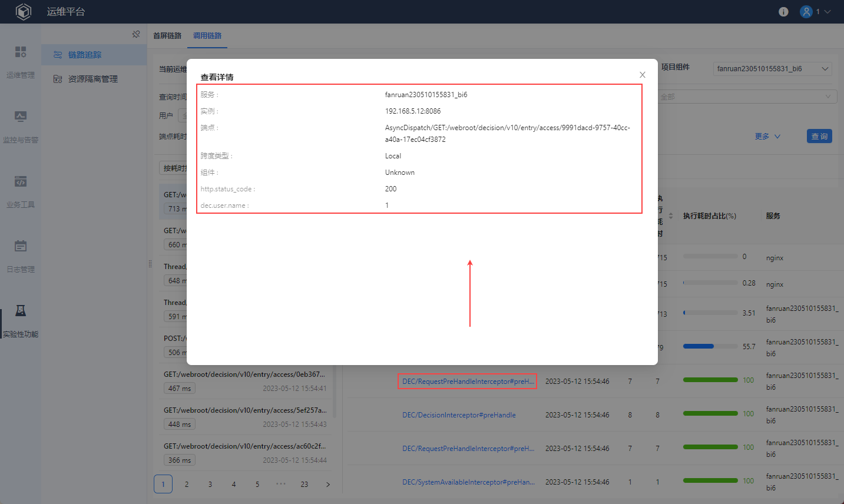The image size is (844, 504).
Task: Go to page 2
Action: [187, 484]
